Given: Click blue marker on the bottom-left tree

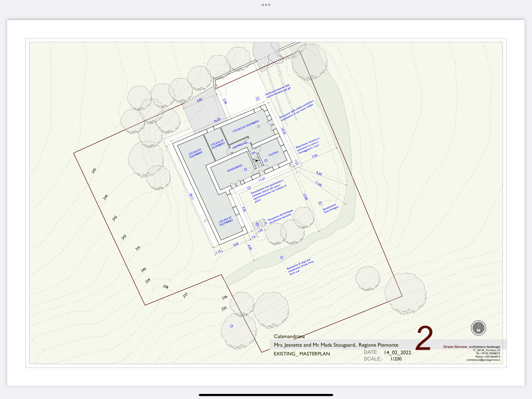Looking at the screenshot, I should (231, 326).
